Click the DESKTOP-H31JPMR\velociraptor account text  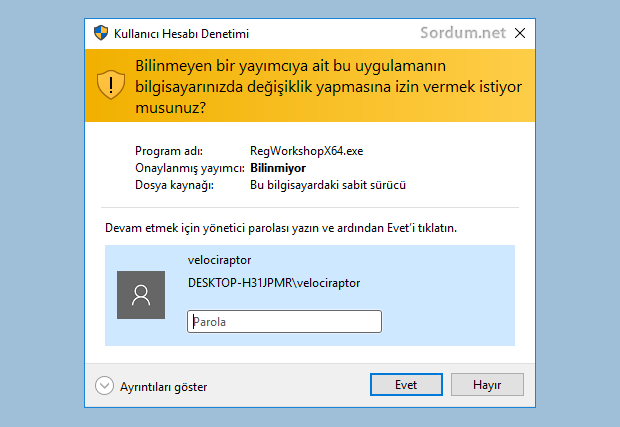[274, 283]
